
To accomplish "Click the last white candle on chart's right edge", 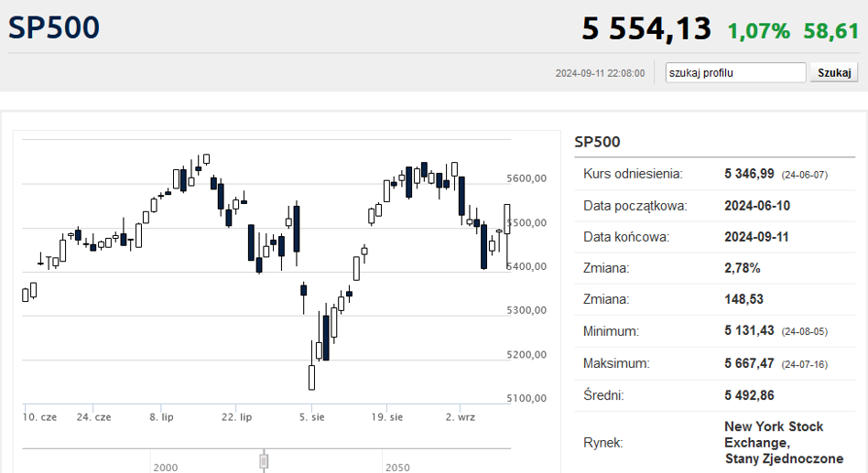I will (x=507, y=220).
